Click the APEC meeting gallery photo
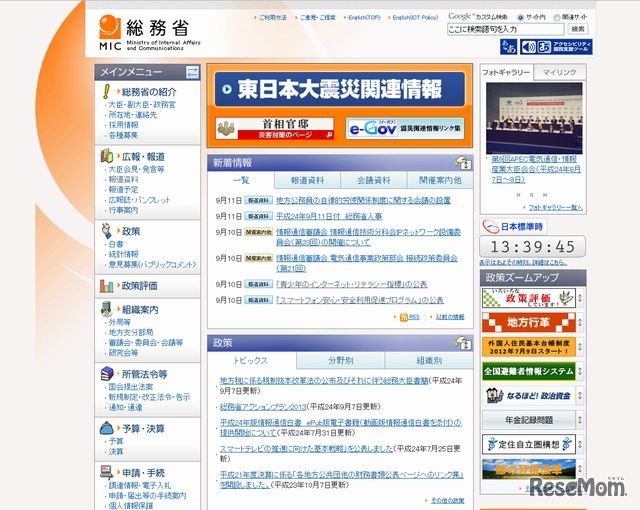Viewport: 640px width, 510px height. click(x=534, y=118)
